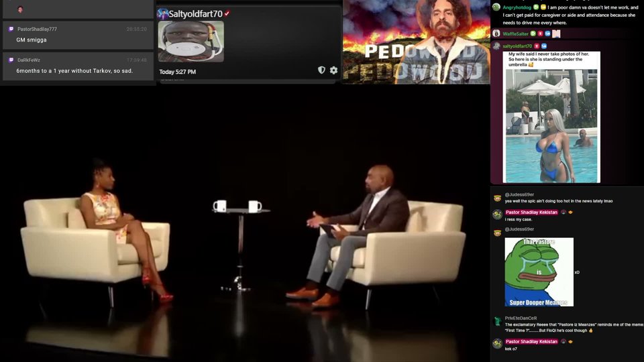Click the 'The exclamatory Reeee' message text
The width and height of the screenshot is (644, 362).
(x=574, y=327)
